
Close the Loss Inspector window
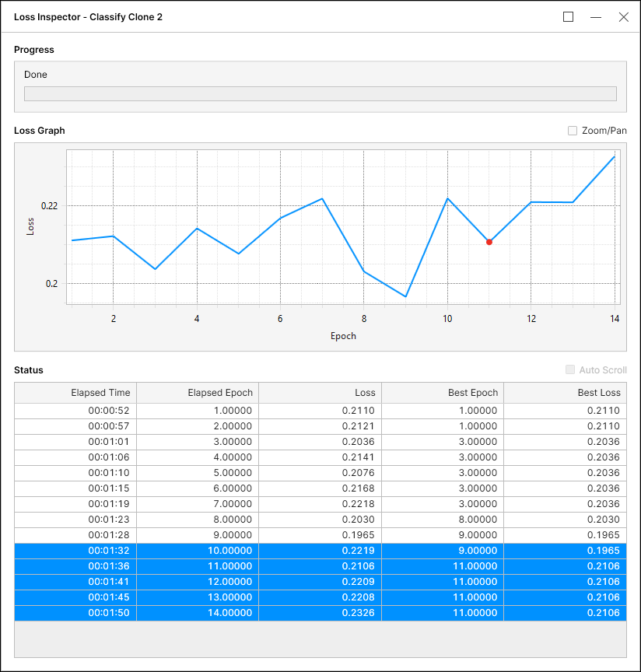pos(623,17)
